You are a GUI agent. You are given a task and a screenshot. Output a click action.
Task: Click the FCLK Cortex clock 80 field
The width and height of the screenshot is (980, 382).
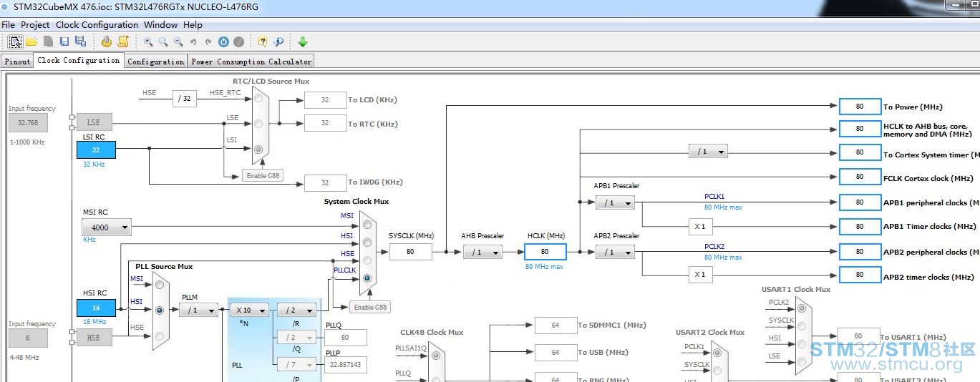pos(860,176)
